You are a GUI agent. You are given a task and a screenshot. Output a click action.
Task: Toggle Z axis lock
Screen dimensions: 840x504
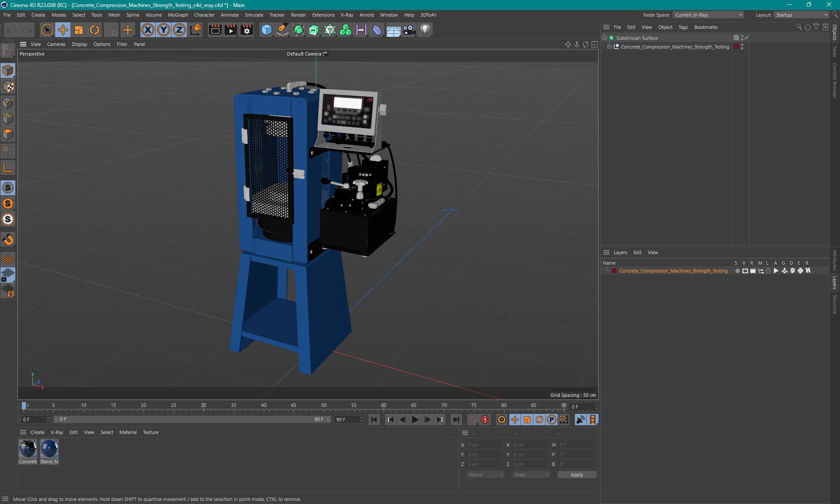point(179,30)
